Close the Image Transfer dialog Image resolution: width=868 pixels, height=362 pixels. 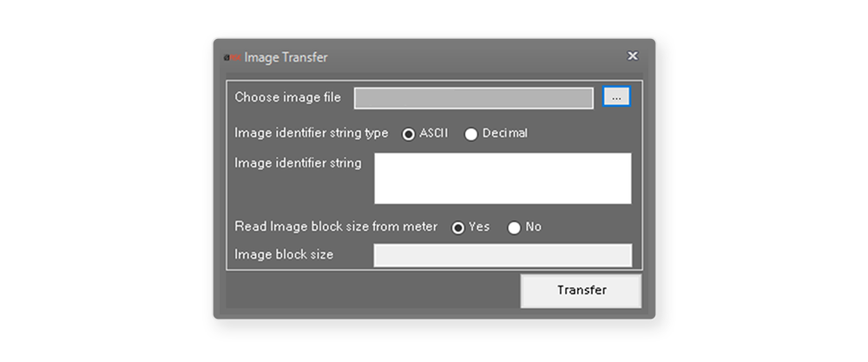click(633, 56)
